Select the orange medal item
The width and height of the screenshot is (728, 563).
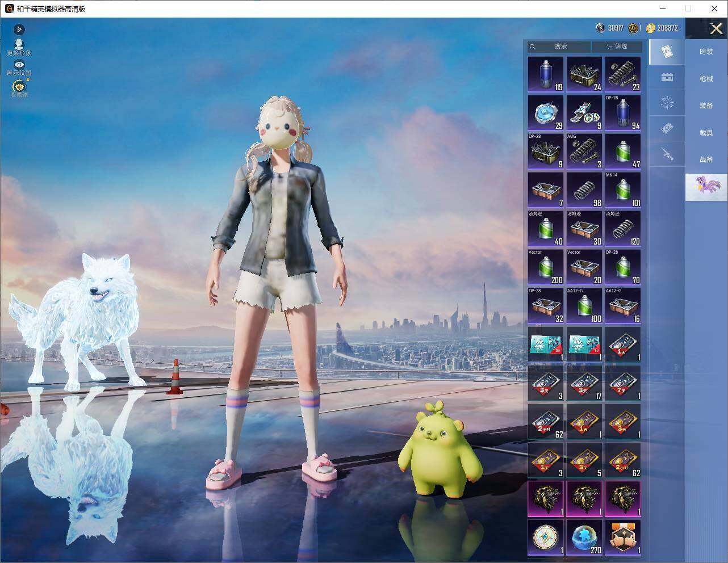[623, 537]
